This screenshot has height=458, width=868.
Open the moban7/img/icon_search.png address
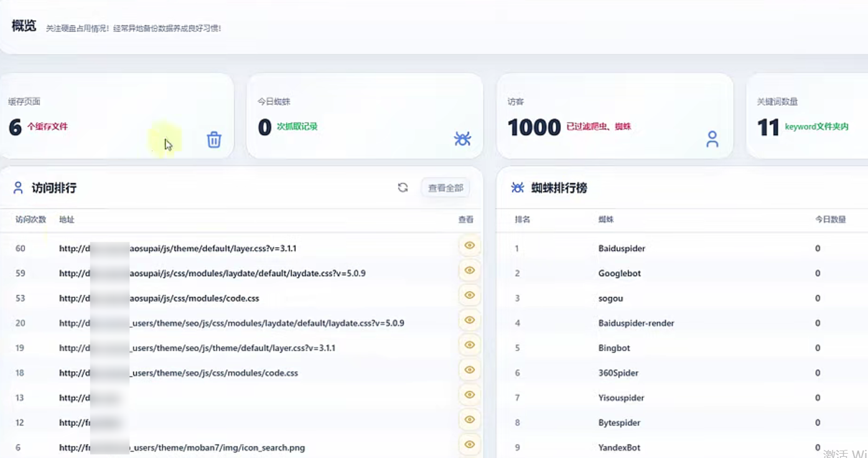182,447
